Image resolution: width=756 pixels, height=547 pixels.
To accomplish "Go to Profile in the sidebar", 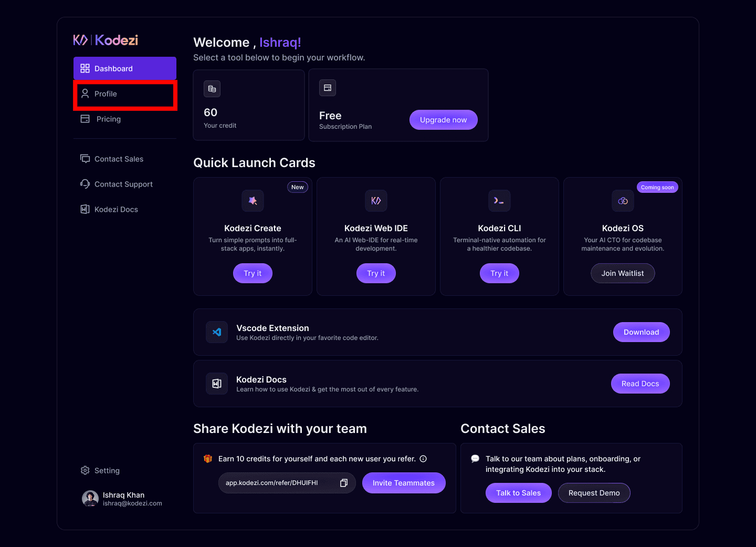I will tap(124, 94).
